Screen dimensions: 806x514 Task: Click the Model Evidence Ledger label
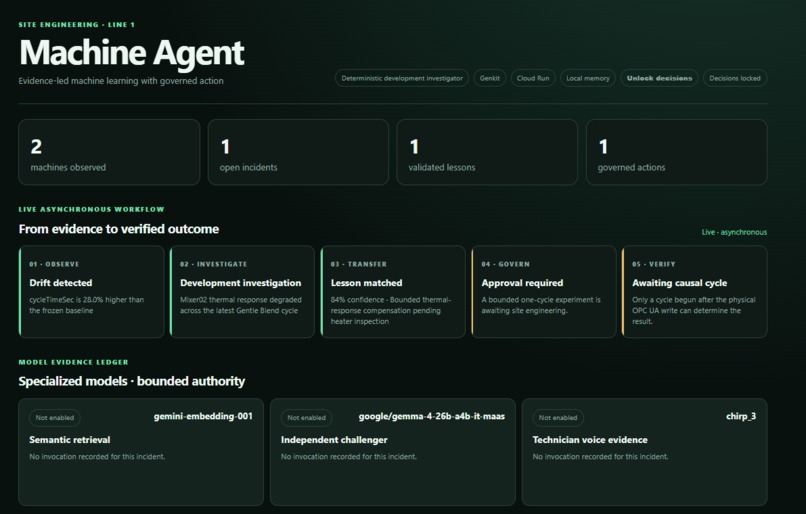74,362
